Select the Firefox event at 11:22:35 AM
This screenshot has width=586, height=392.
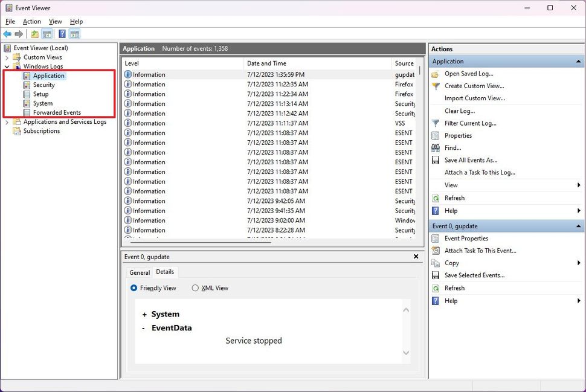[x=270, y=85]
